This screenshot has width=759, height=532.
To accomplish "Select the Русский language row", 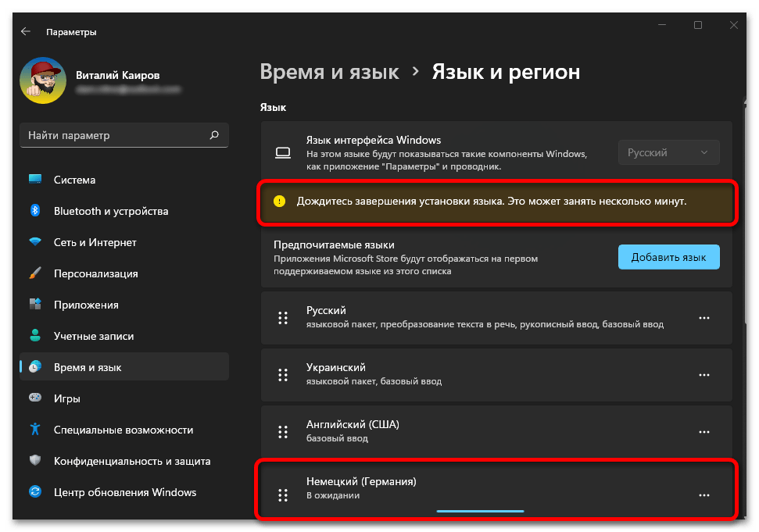I will [x=496, y=318].
